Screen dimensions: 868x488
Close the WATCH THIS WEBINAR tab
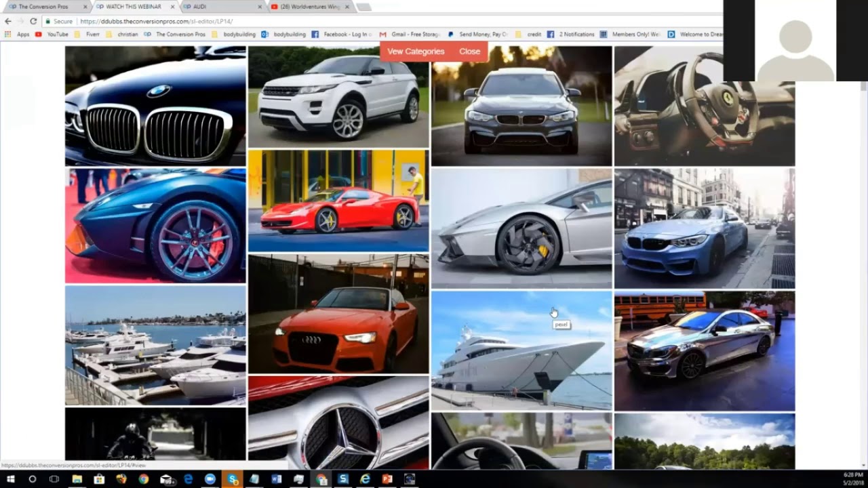tap(172, 7)
